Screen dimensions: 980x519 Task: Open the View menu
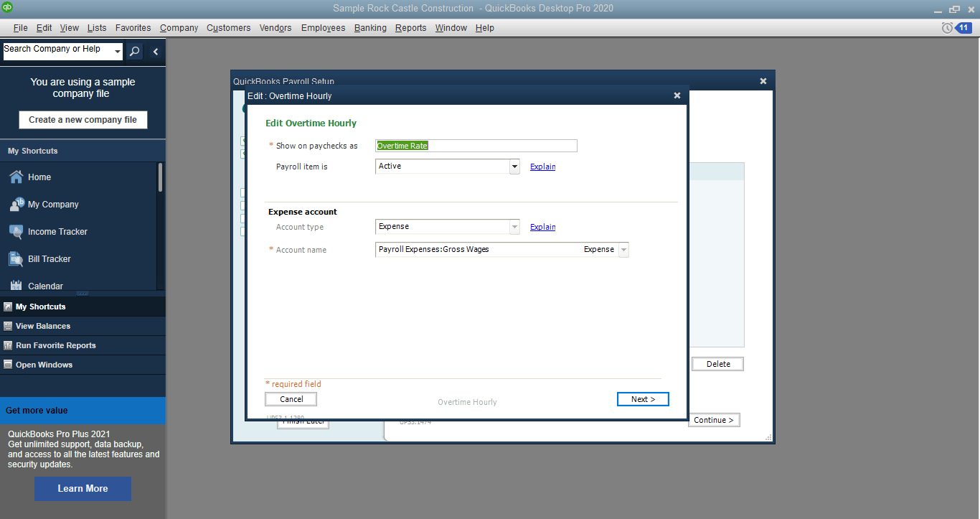[x=70, y=28]
